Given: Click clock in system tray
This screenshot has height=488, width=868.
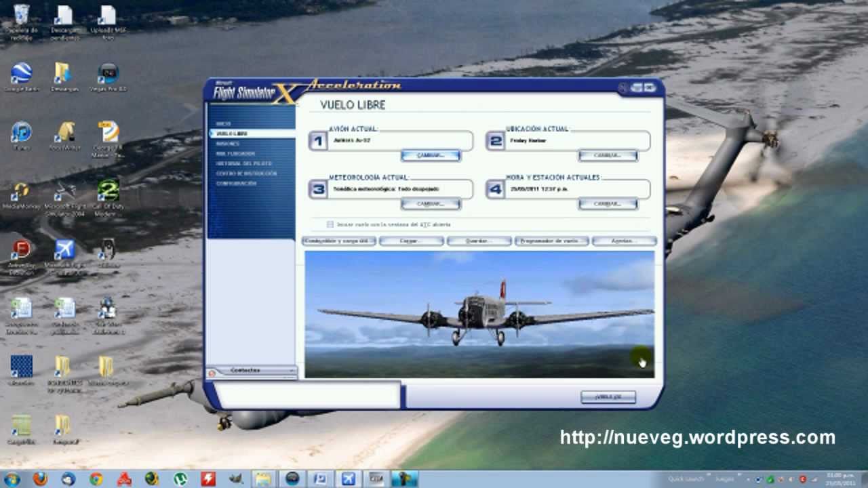Looking at the screenshot, I should click(x=840, y=479).
